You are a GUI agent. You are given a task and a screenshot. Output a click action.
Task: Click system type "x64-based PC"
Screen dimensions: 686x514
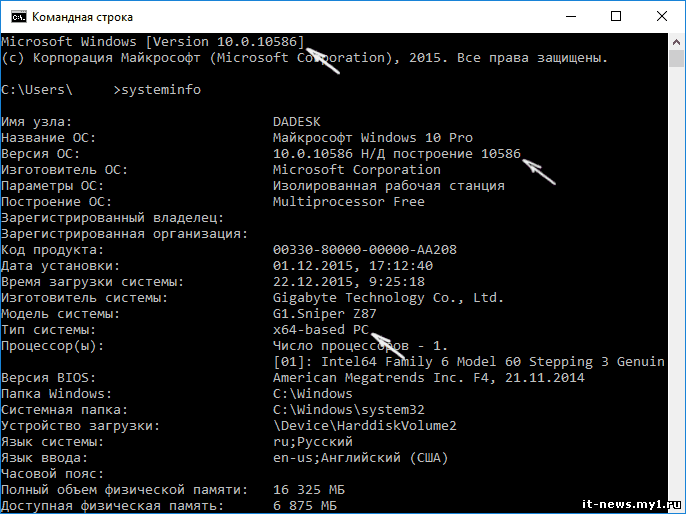[321, 330]
